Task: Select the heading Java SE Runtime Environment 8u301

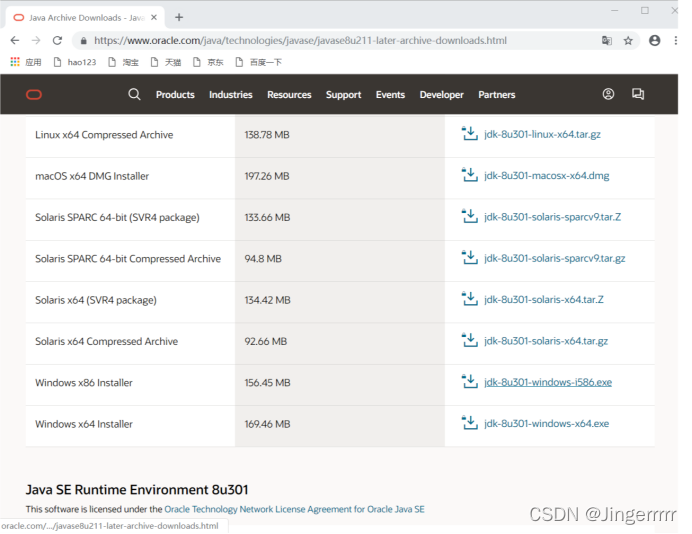Action: coord(137,490)
